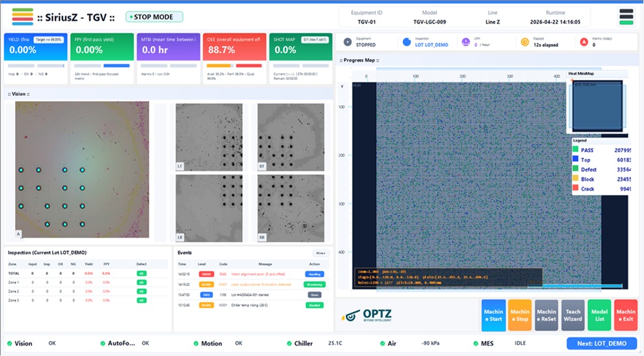
Task: Click the 'Laser output power fluctuation' message
Action: point(261,285)
